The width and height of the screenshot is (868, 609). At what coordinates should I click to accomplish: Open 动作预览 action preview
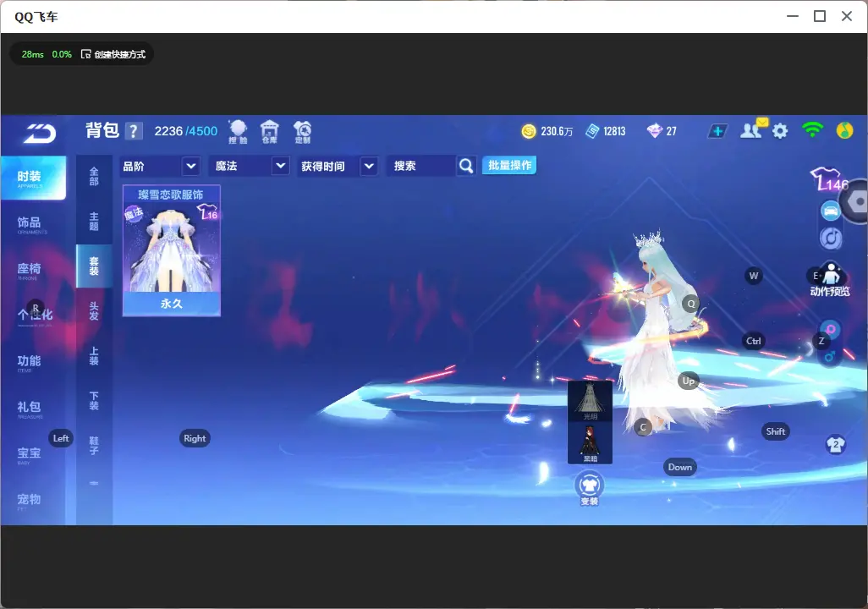[x=830, y=280]
